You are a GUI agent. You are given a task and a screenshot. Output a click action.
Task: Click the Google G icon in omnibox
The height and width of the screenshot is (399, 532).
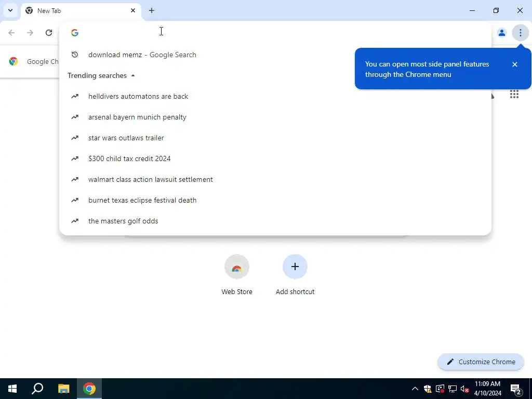75,33
